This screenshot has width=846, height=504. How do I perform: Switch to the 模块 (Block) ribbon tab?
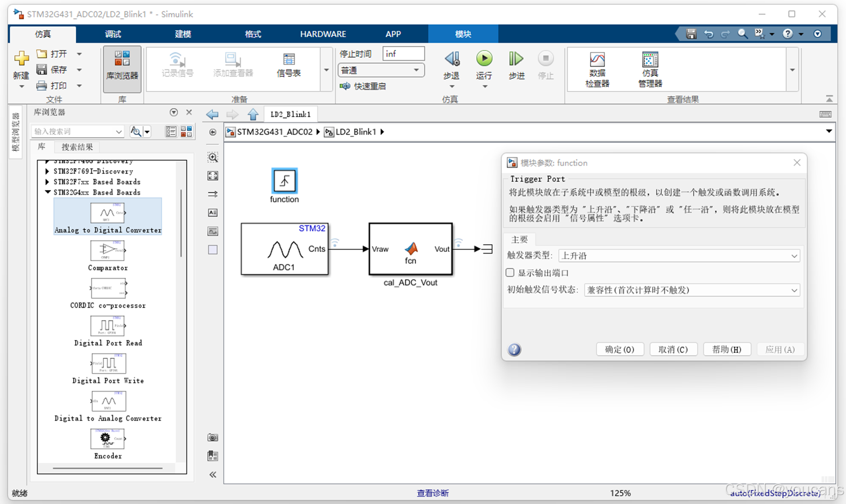click(463, 34)
